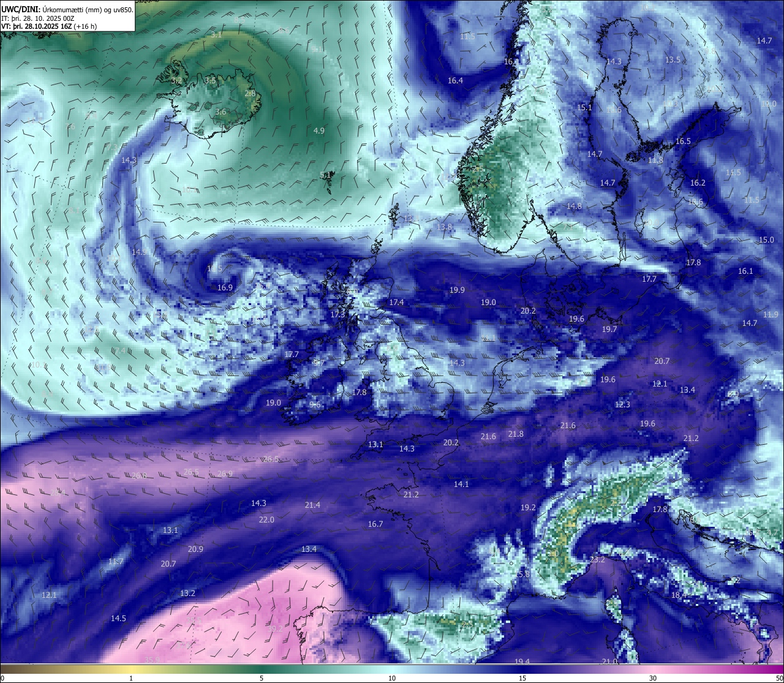Screen dimensions: 784x683
Task: Click the 20.9 value in the Atlantic
Action: pyautogui.click(x=195, y=549)
